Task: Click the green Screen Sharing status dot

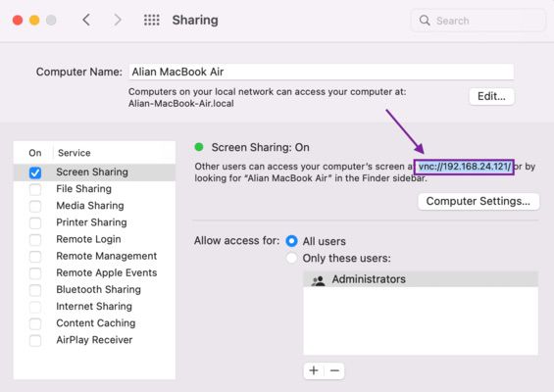Action: (x=199, y=147)
